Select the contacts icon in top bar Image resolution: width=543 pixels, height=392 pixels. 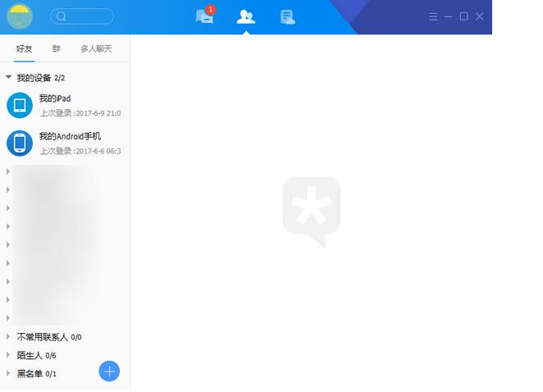pyautogui.click(x=244, y=16)
